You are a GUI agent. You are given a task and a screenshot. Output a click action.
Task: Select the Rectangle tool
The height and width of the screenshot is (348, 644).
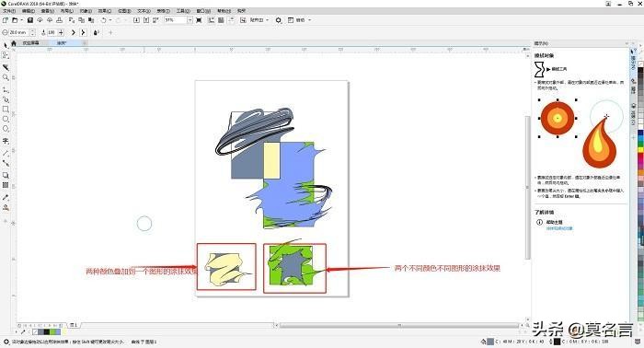point(6,110)
